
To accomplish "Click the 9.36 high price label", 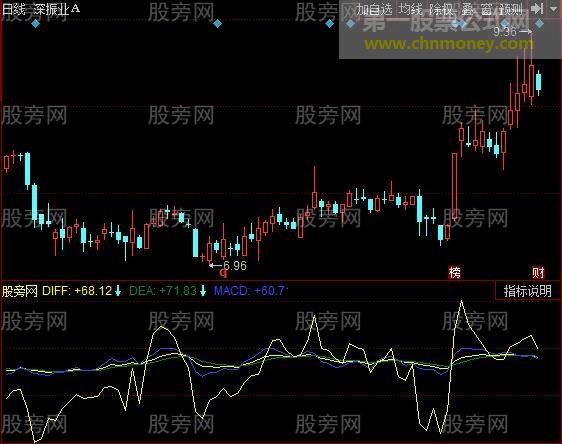I will (x=505, y=32).
